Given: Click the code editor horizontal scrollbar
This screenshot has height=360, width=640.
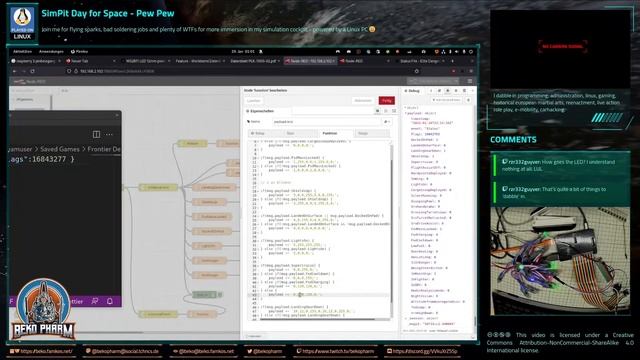Looking at the screenshot, I should [x=318, y=319].
